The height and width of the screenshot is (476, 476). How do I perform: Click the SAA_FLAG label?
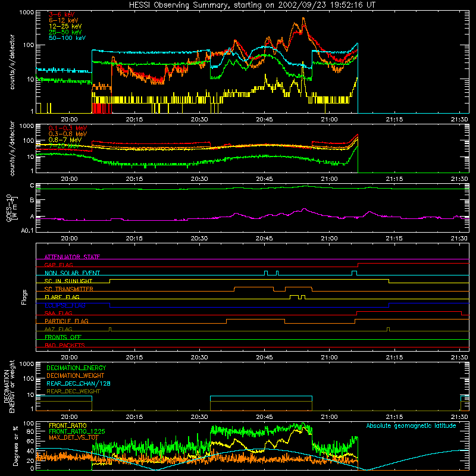[58, 313]
